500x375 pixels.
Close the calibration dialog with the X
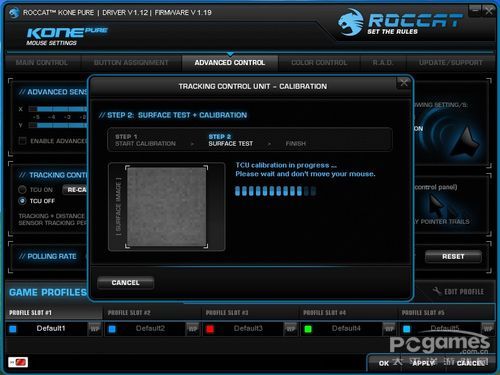click(403, 83)
